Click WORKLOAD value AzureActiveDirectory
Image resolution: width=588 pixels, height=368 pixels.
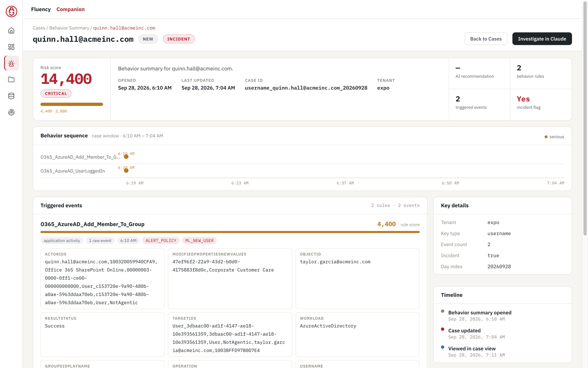tap(328, 326)
